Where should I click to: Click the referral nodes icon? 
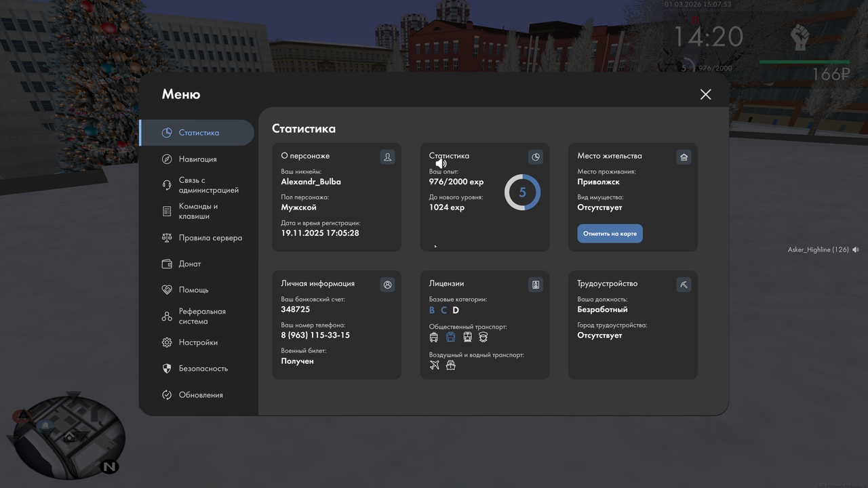tap(167, 317)
